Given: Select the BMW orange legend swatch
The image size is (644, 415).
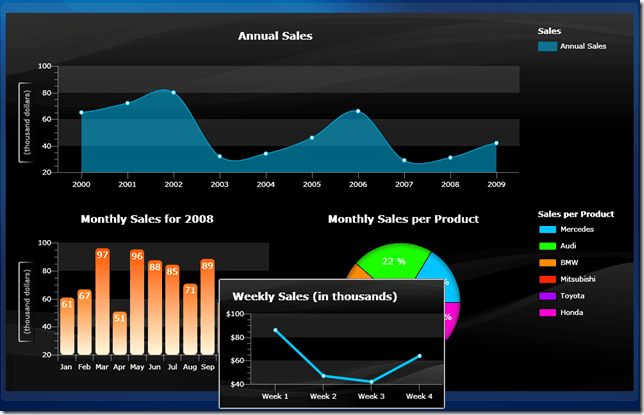Looking at the screenshot, I should tap(547, 263).
